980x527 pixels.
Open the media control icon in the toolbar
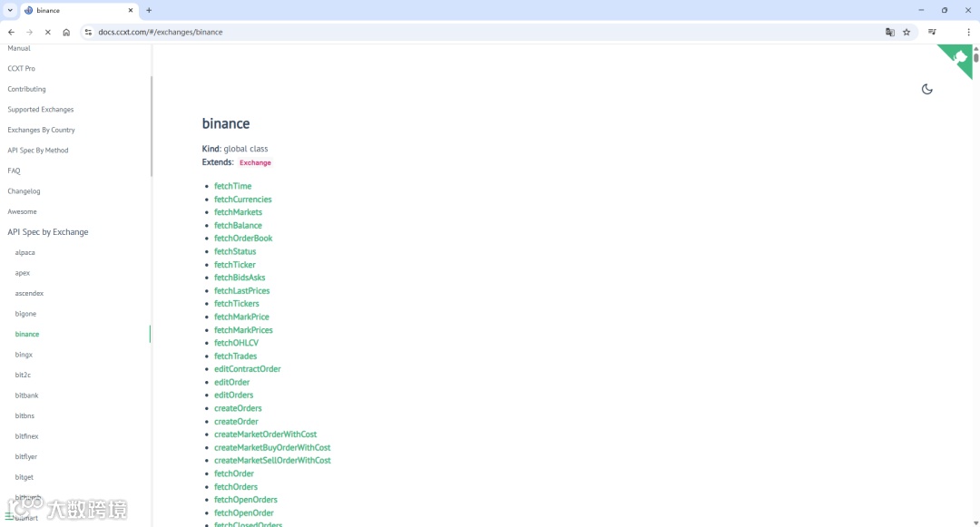(932, 32)
